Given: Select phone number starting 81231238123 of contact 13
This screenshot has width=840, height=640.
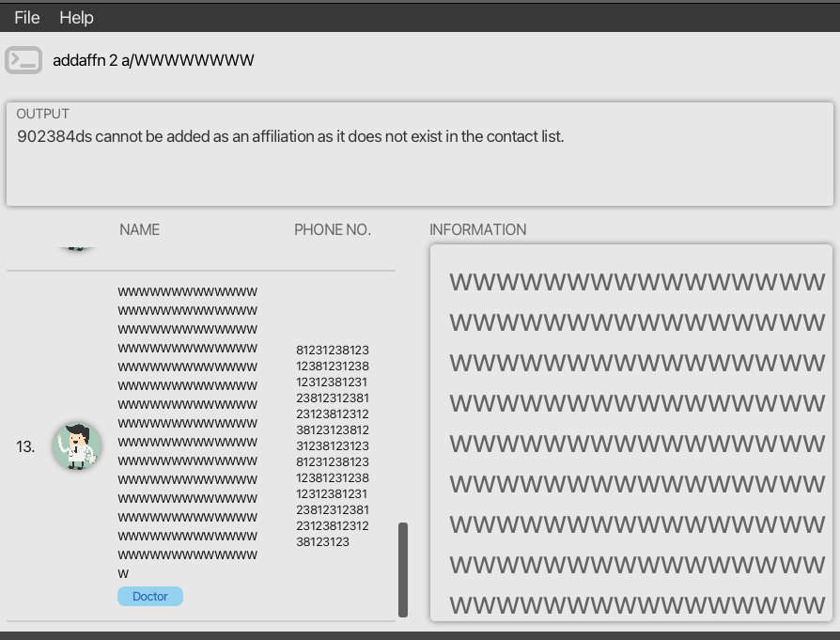Looking at the screenshot, I should click(332, 446).
